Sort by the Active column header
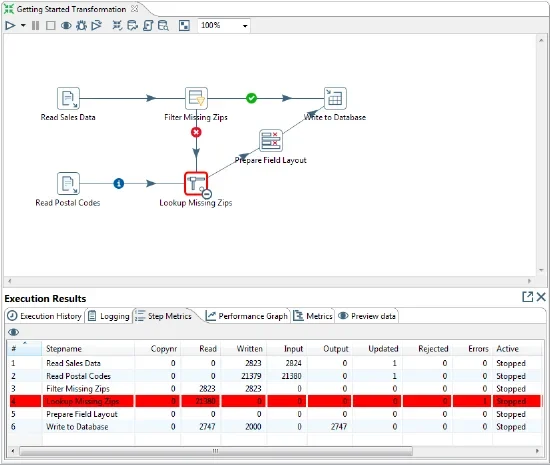The height and width of the screenshot is (465, 550). pyautogui.click(x=517, y=349)
